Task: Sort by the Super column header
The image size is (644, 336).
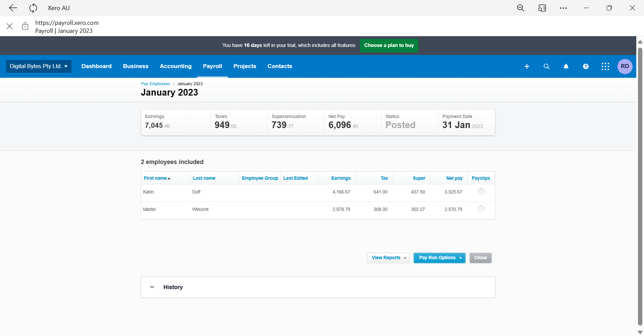Action: [419, 178]
